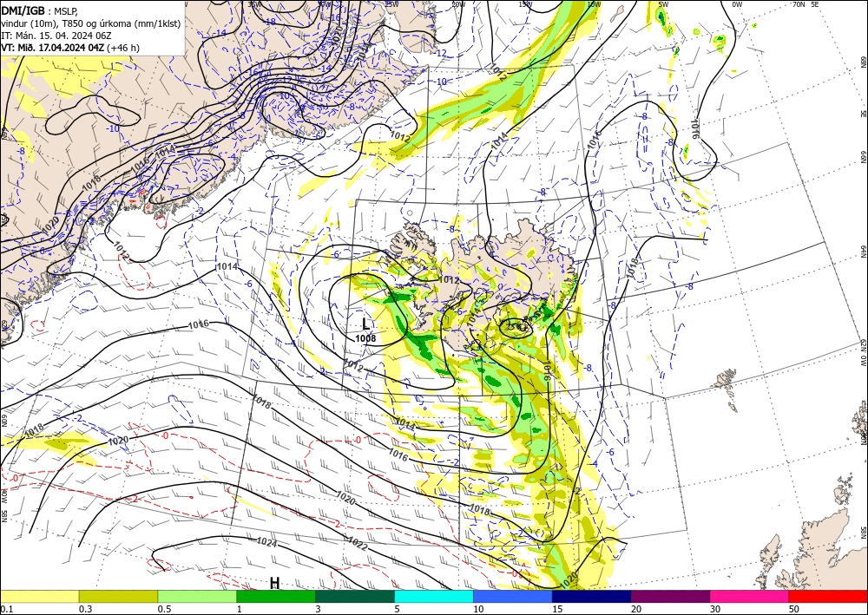Screen dimensions: 868x615
Task: Click the low pressure 'L' marker
Action: (x=365, y=324)
